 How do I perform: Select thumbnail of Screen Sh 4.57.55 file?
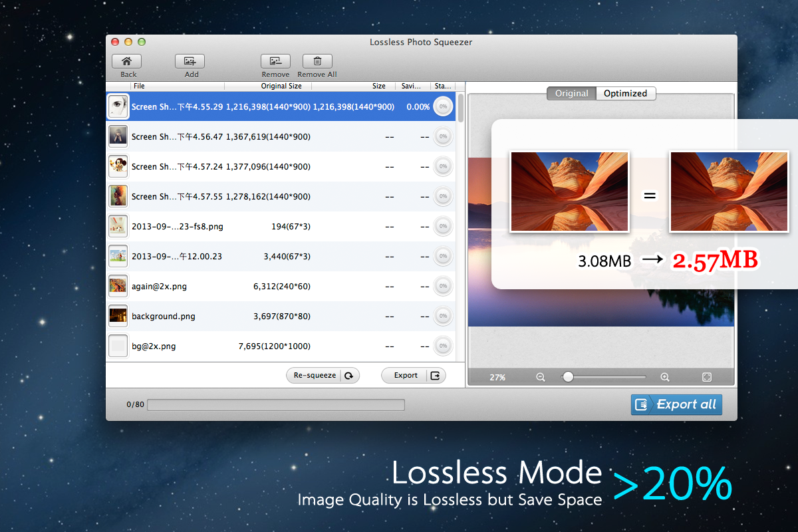tap(118, 196)
